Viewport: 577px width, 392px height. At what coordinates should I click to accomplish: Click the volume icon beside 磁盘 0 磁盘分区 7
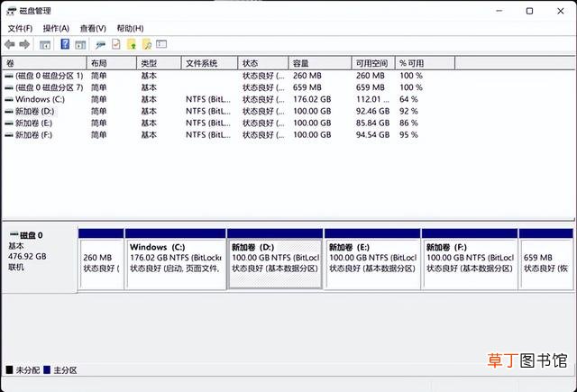(x=9, y=87)
